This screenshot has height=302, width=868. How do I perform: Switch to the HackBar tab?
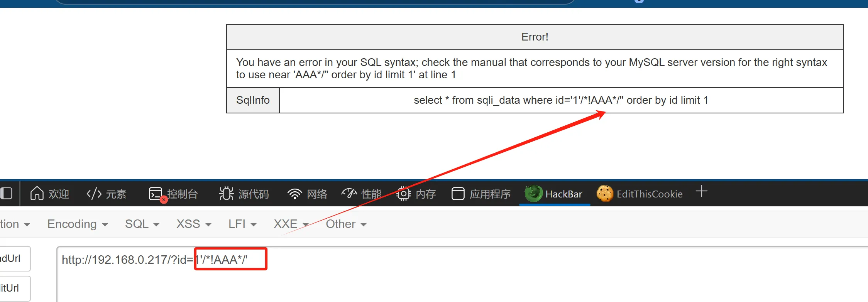pyautogui.click(x=555, y=194)
